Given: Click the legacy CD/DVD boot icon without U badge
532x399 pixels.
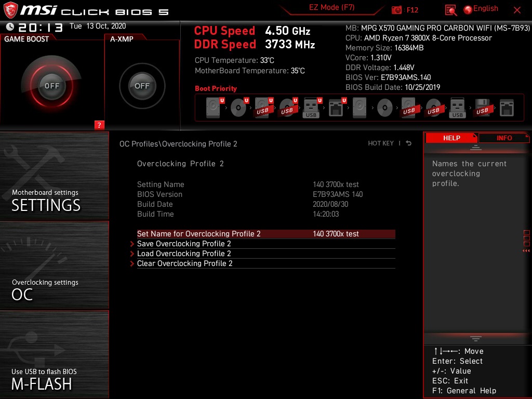Looking at the screenshot, I should (385, 108).
